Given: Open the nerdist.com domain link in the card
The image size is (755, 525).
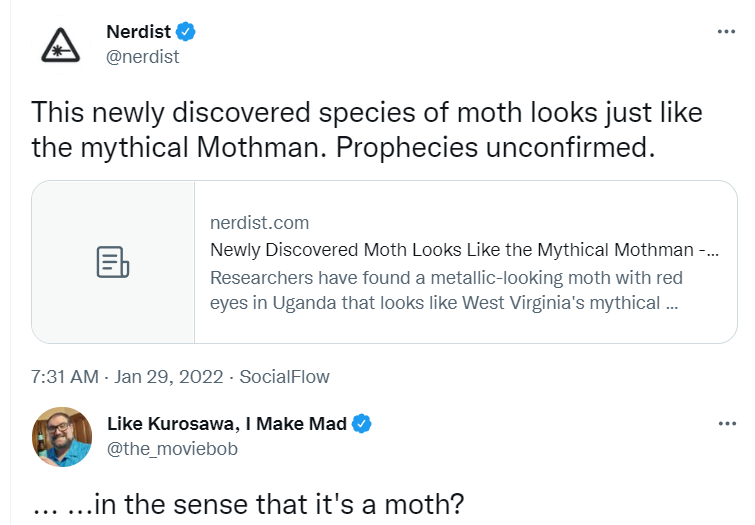Looking at the screenshot, I should click(x=260, y=223).
